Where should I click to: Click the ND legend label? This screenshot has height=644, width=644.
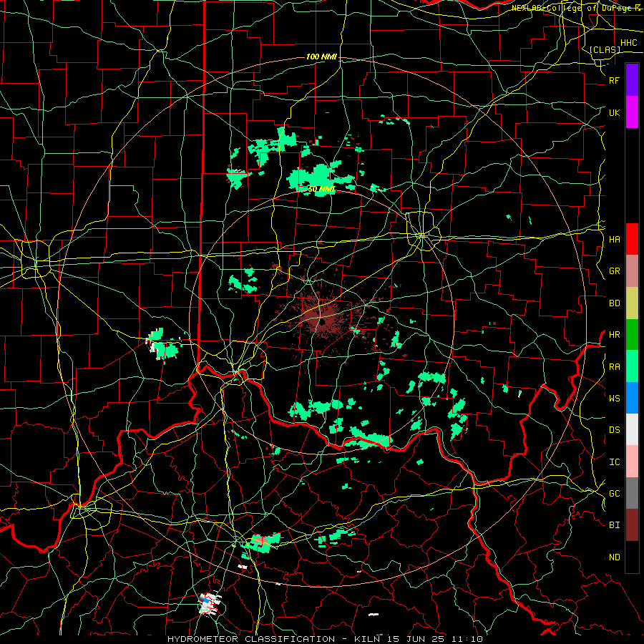614,557
